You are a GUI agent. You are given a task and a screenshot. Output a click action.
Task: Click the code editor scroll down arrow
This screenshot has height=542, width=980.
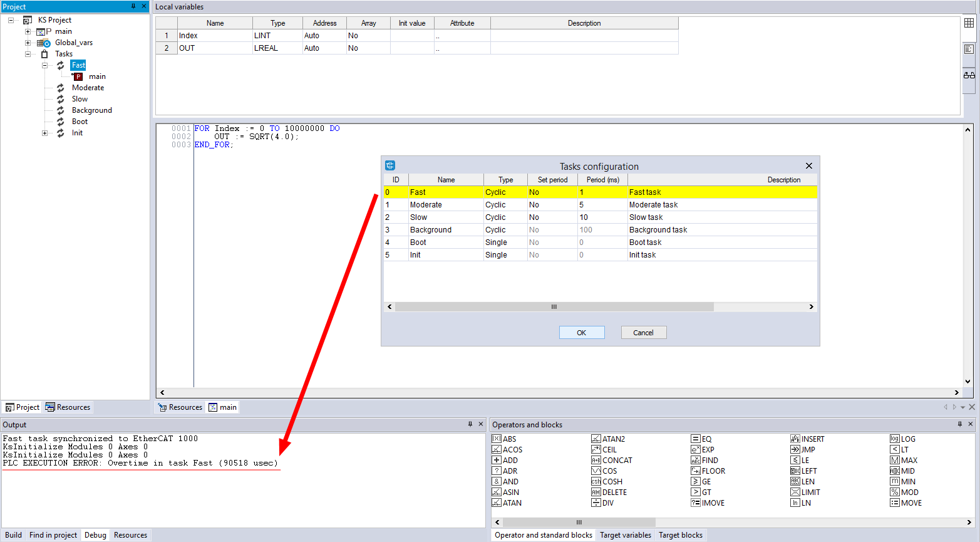click(x=968, y=382)
